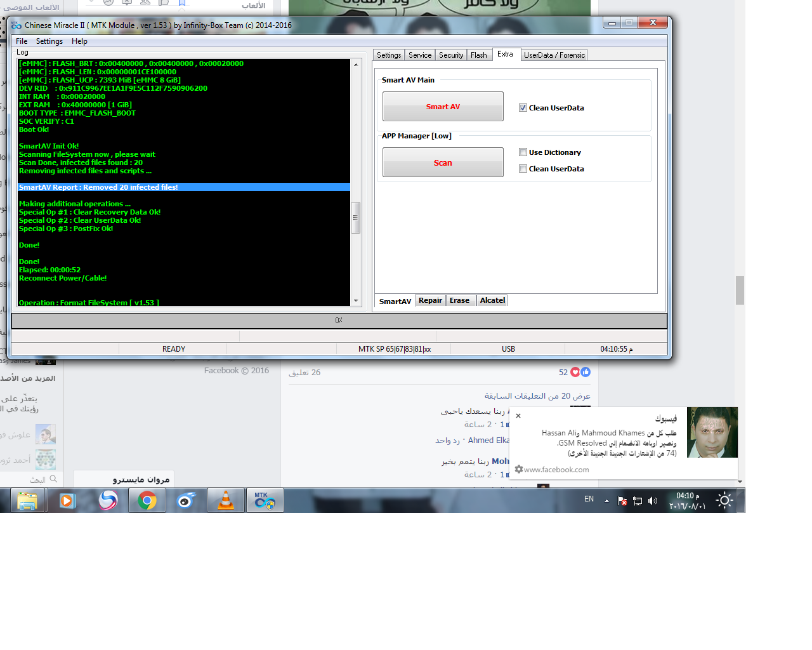Launch the media player taskbar icon
The width and height of the screenshot is (812, 650).
[x=67, y=501]
